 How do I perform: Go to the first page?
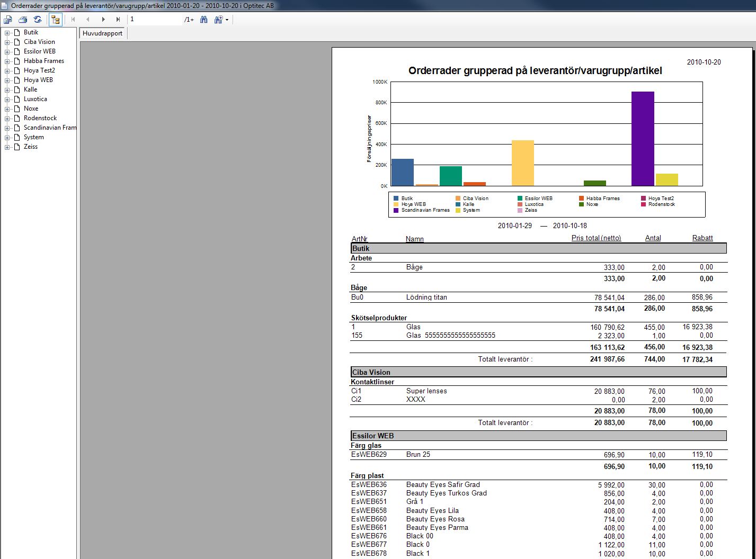click(x=73, y=20)
